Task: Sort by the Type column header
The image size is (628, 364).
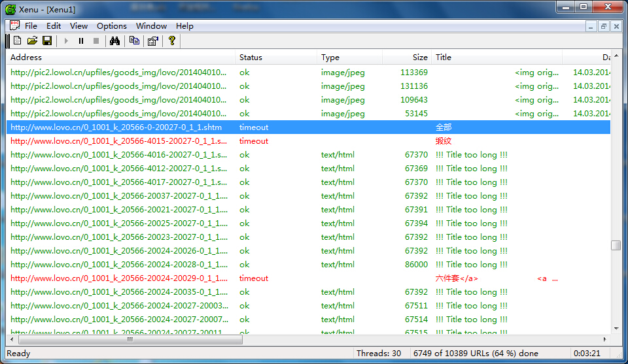Action: [349, 58]
